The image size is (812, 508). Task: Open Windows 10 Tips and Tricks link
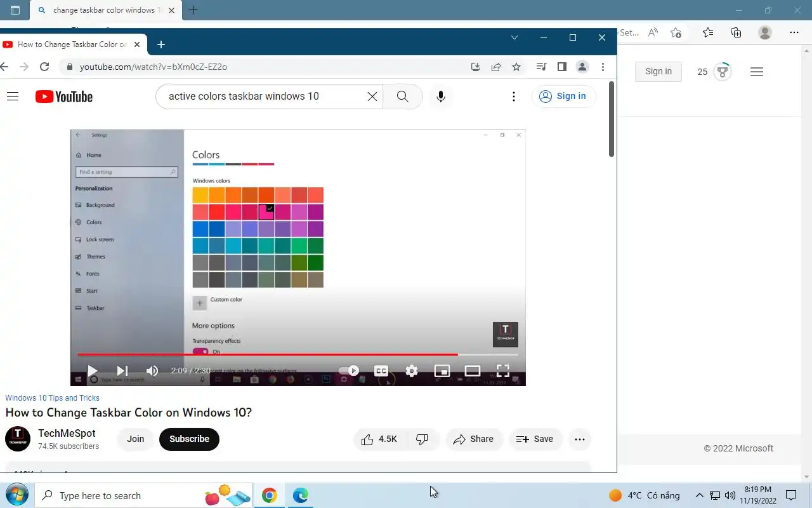(52, 398)
